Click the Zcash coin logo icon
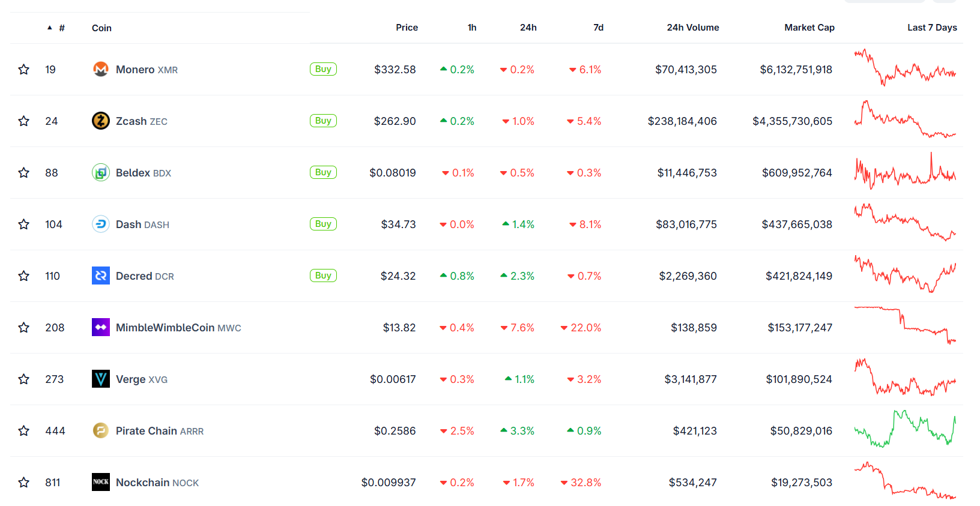The image size is (980, 506). (101, 121)
